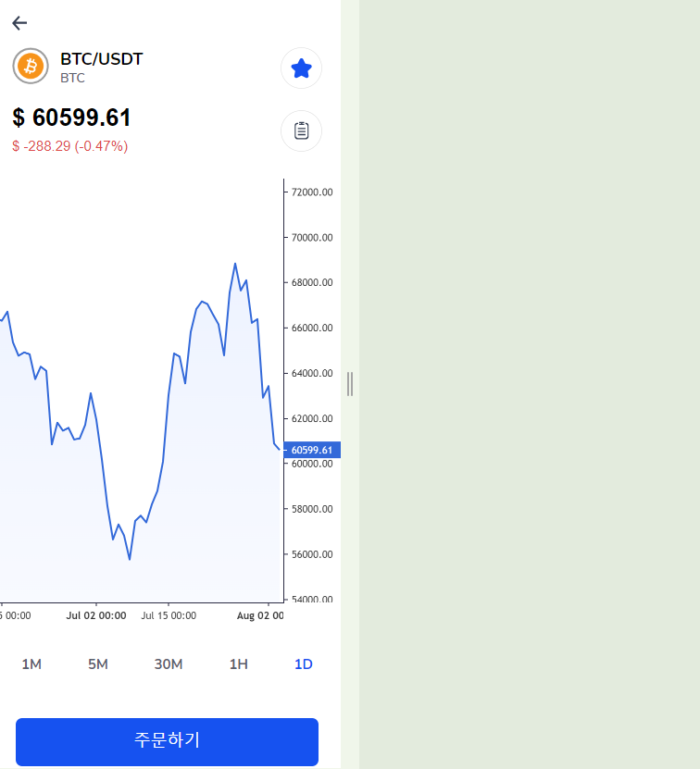Screen dimensions: 700x769
Task: Switch chart to 30M interval
Action: click(169, 664)
